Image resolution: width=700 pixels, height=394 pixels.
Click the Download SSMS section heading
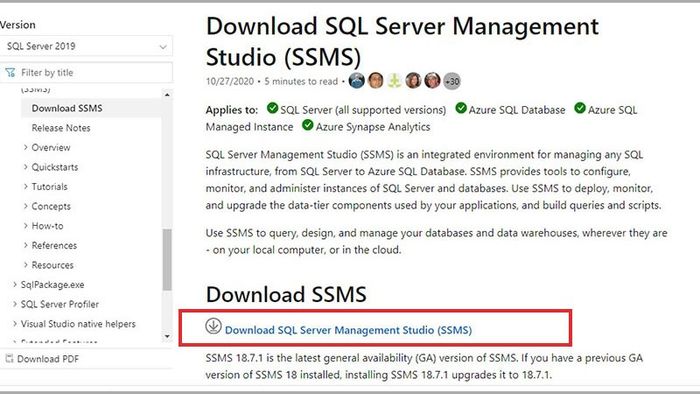click(x=286, y=294)
